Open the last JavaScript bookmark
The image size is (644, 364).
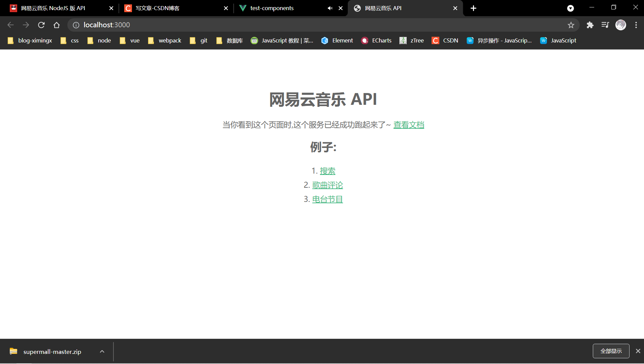(x=558, y=40)
